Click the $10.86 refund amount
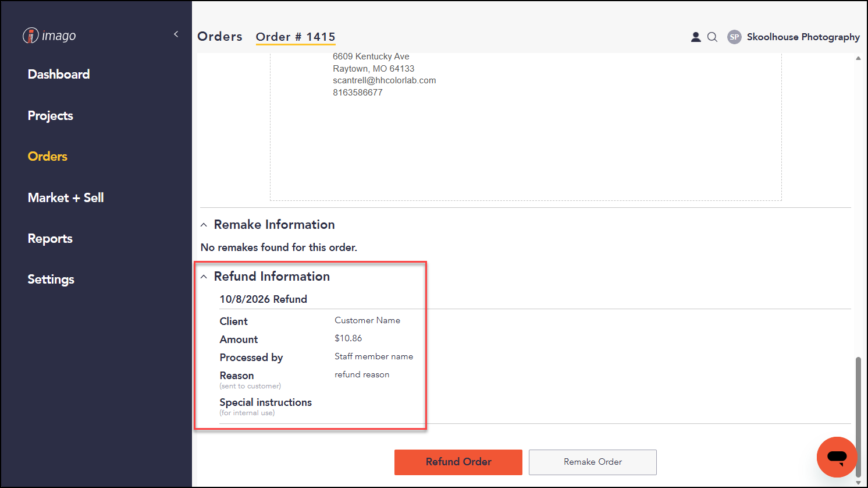Screen dimensions: 868x488 pos(348,338)
